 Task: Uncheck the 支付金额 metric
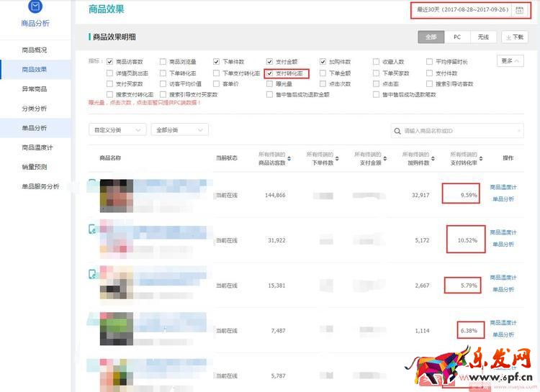270,62
